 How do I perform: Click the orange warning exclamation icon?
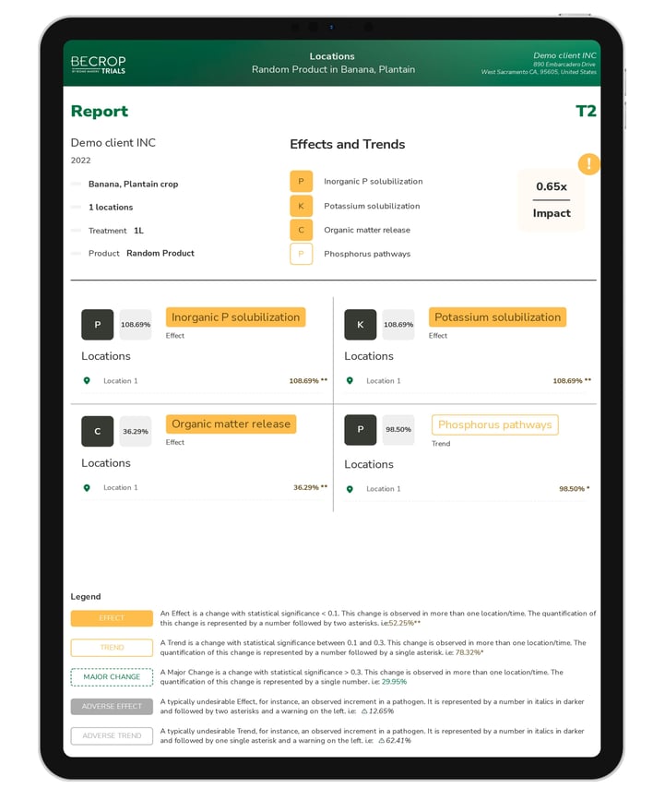pos(588,164)
